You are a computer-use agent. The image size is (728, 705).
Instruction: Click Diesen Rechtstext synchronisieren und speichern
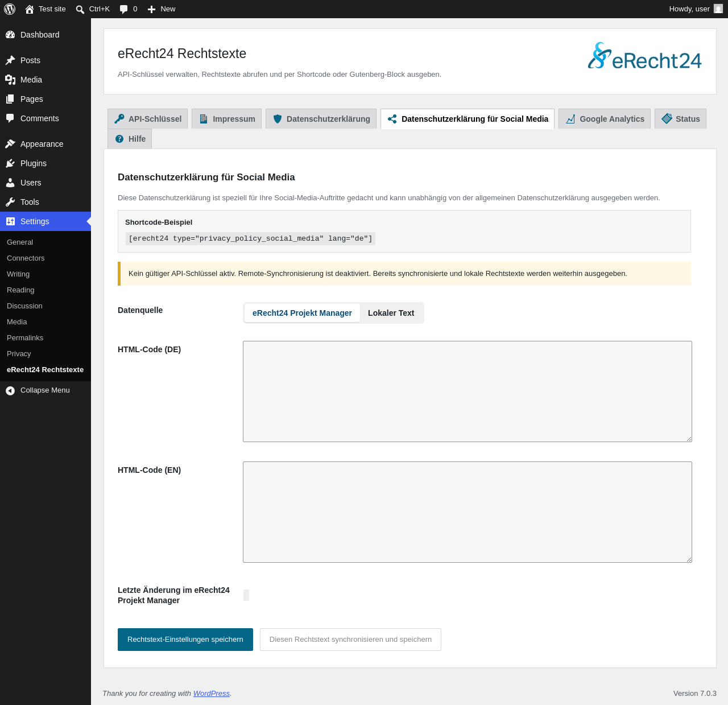pos(350,640)
